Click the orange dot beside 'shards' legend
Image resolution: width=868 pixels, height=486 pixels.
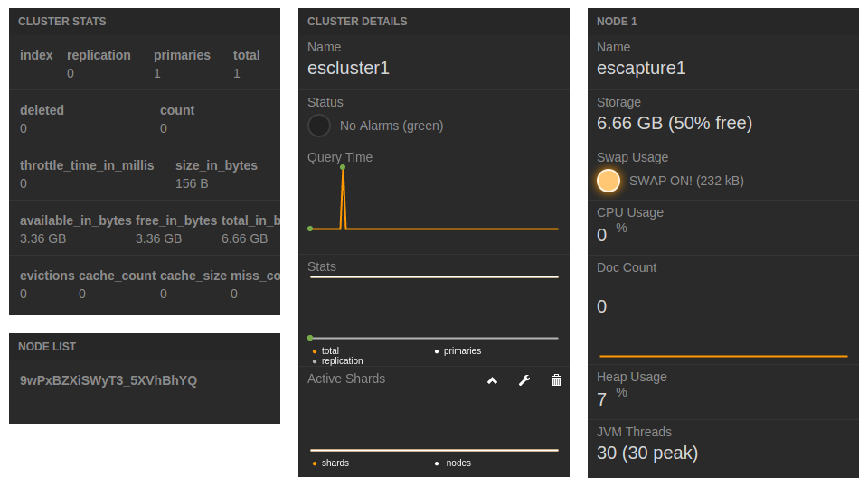[314, 463]
